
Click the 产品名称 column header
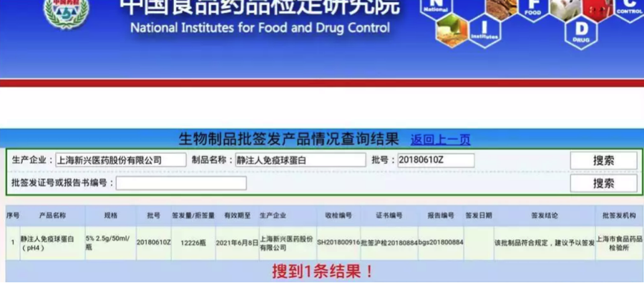tap(52, 216)
